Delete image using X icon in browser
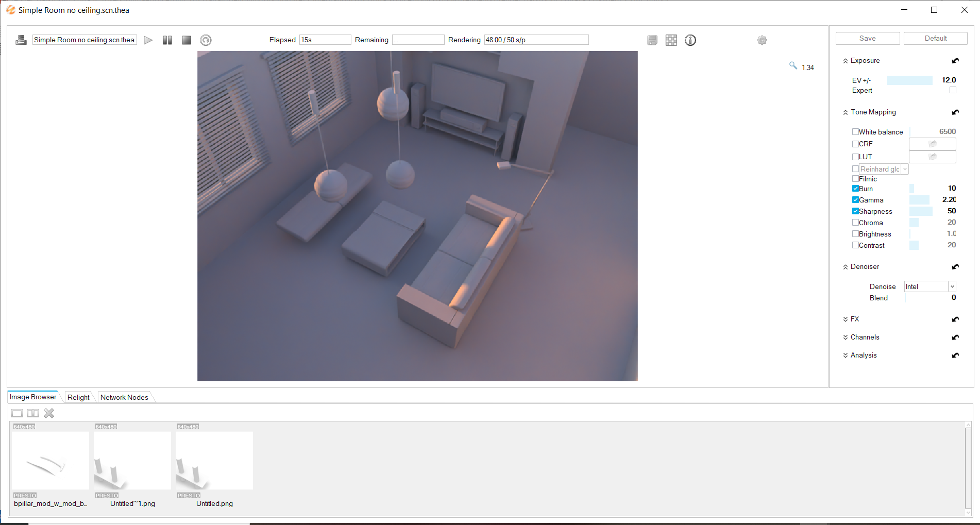The image size is (980, 525). [x=49, y=413]
